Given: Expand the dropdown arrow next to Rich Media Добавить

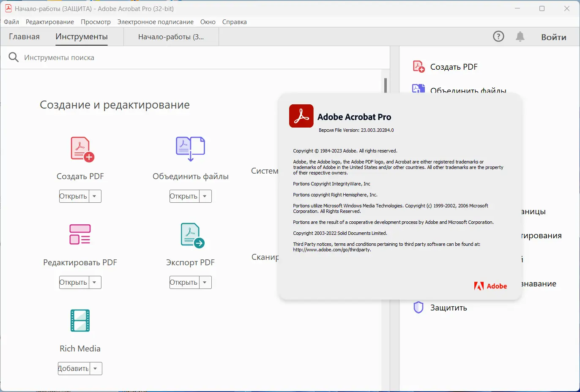Looking at the screenshot, I should (96, 368).
